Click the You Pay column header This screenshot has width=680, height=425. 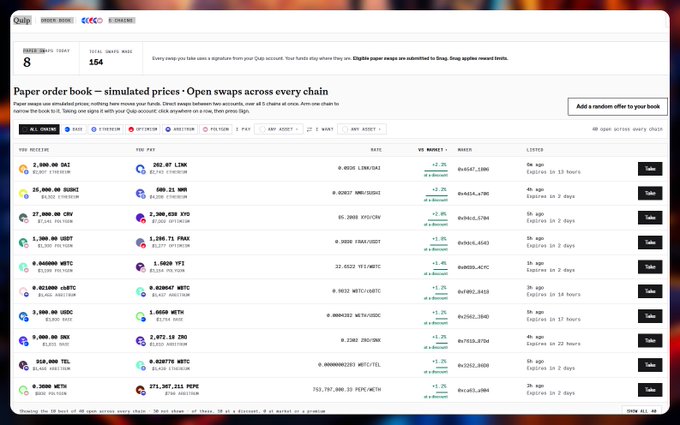coord(145,150)
